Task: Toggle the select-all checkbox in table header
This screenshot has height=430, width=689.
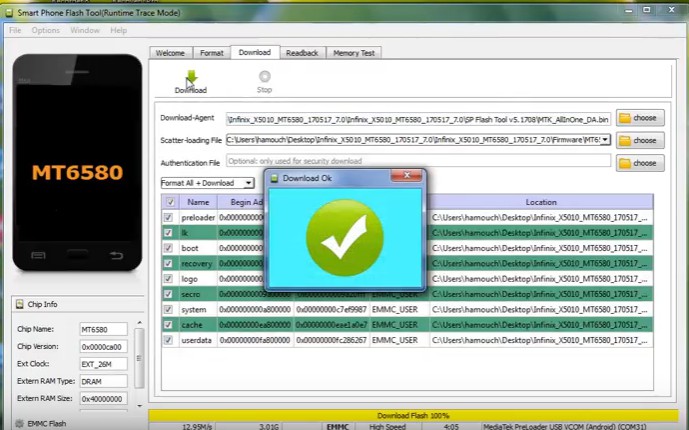Action: 169,202
